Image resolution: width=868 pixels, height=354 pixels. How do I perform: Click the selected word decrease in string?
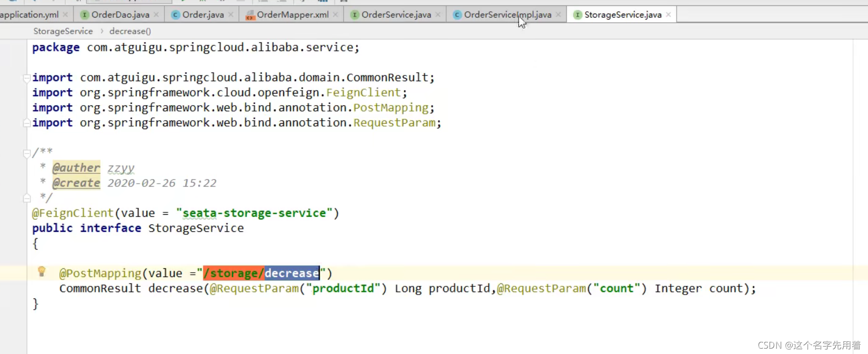(292, 273)
